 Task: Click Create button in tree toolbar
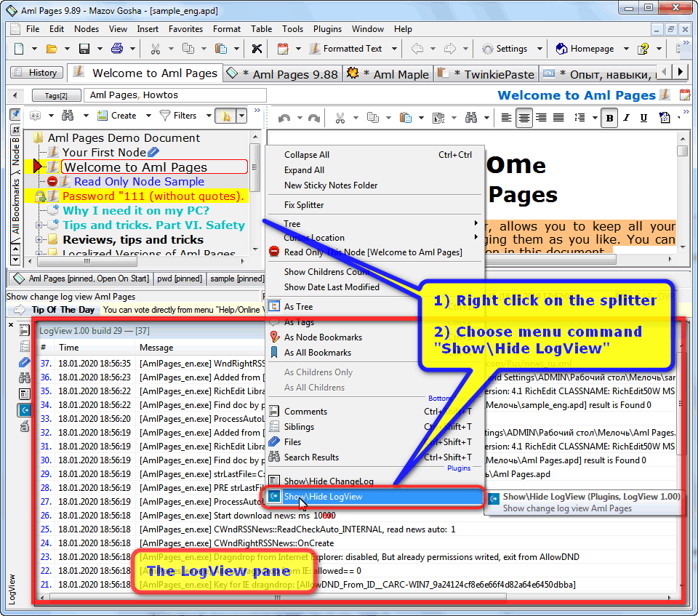(117, 116)
